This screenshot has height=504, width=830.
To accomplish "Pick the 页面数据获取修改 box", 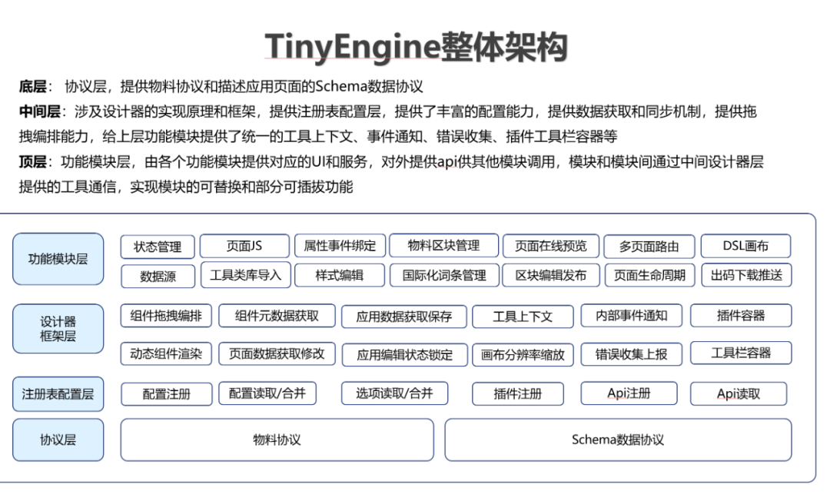I will coord(277,353).
